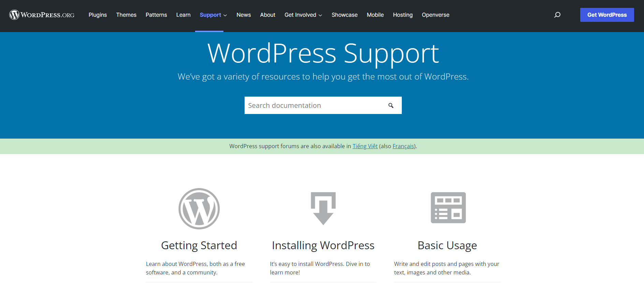This screenshot has height=283, width=644.
Task: Open the Getting Started heading link
Action: point(199,245)
